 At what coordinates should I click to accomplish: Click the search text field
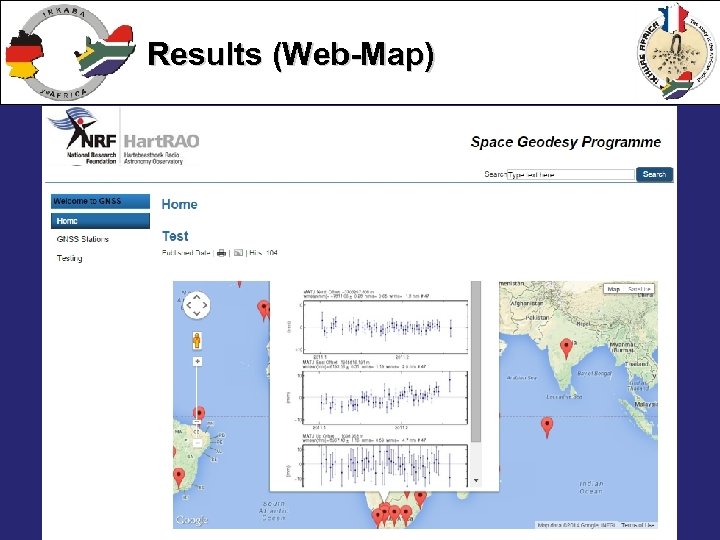(x=571, y=174)
